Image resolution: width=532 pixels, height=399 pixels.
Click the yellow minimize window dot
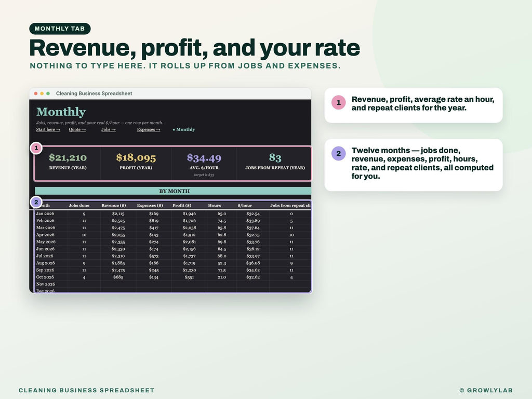42,94
